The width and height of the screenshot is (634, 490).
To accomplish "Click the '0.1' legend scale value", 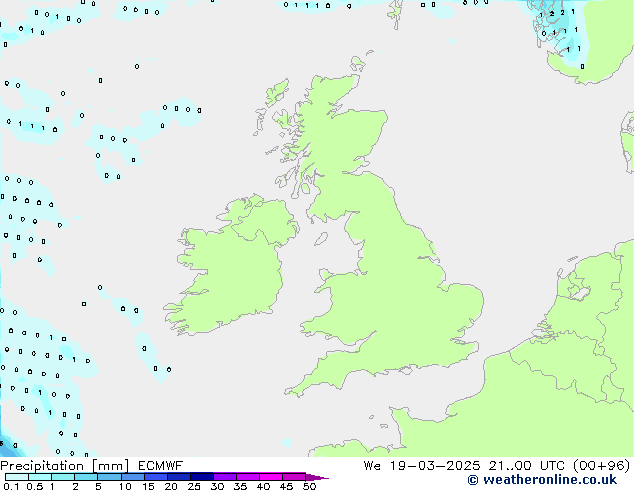I will coord(11,486).
